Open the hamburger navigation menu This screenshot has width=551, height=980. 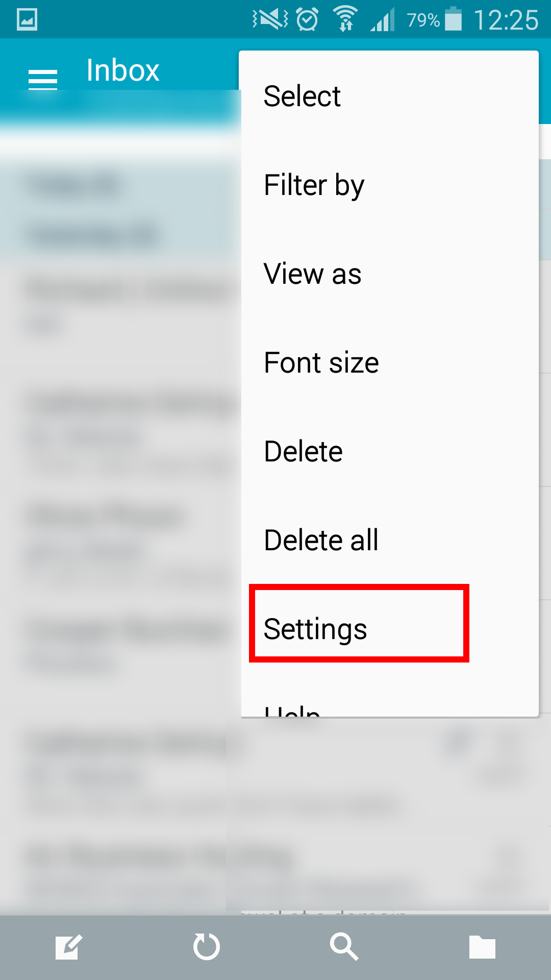[x=43, y=79]
